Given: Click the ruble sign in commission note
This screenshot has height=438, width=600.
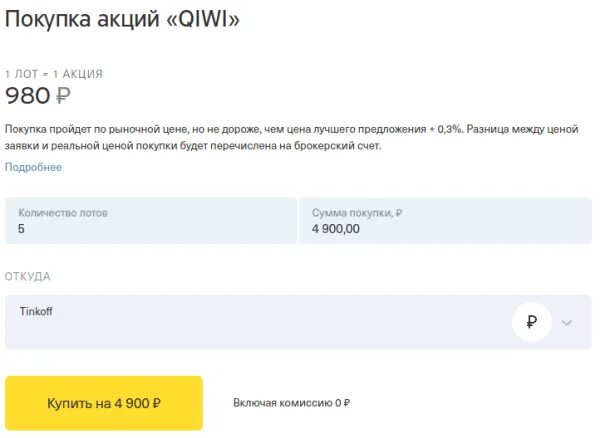Looking at the screenshot, I should (x=346, y=403).
